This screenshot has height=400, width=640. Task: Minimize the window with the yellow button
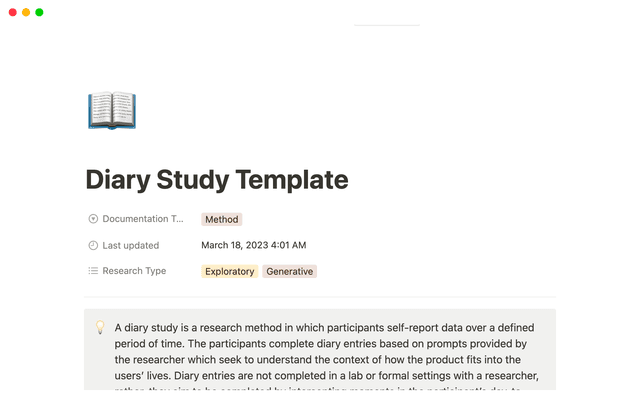[x=26, y=12]
